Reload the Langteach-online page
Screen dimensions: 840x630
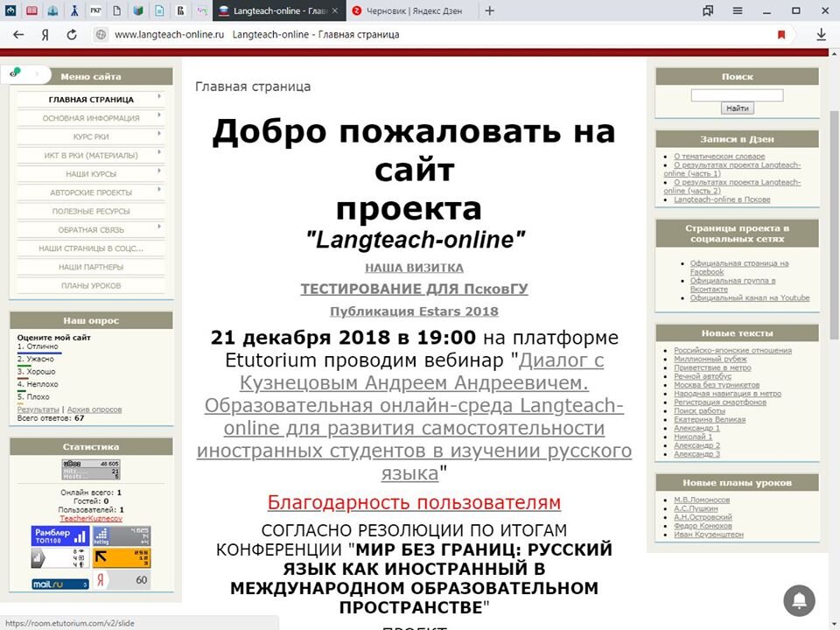[x=72, y=35]
